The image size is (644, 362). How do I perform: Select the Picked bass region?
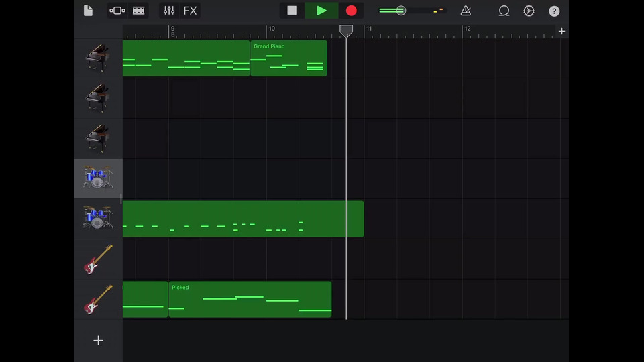250,299
